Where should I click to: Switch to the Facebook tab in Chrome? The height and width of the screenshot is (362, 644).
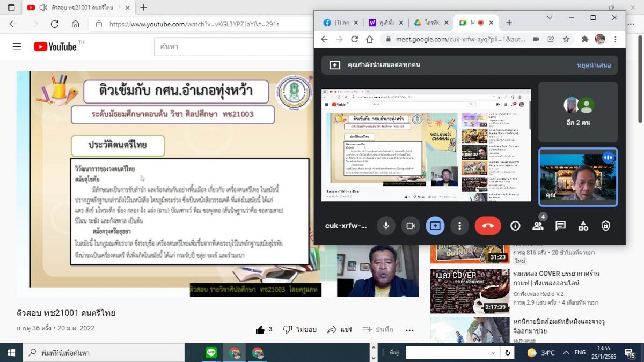336,23
